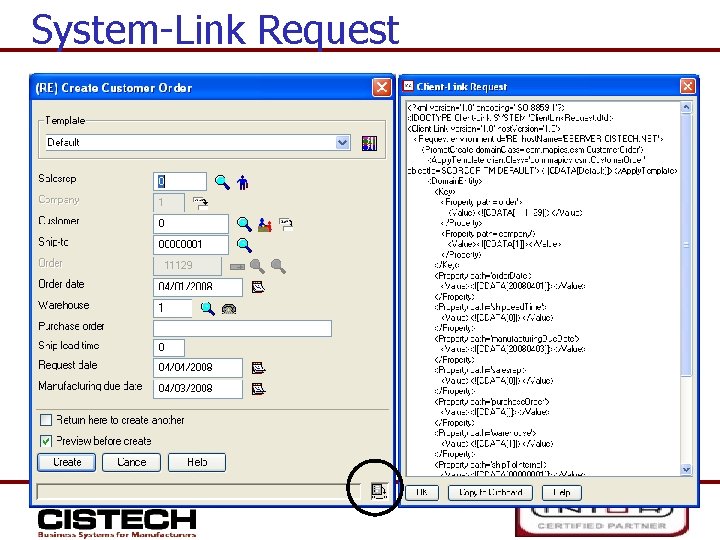Screen dimensions: 720x540
Task: Click the Help button in the Create Customer Order dialog
Action: click(197, 462)
